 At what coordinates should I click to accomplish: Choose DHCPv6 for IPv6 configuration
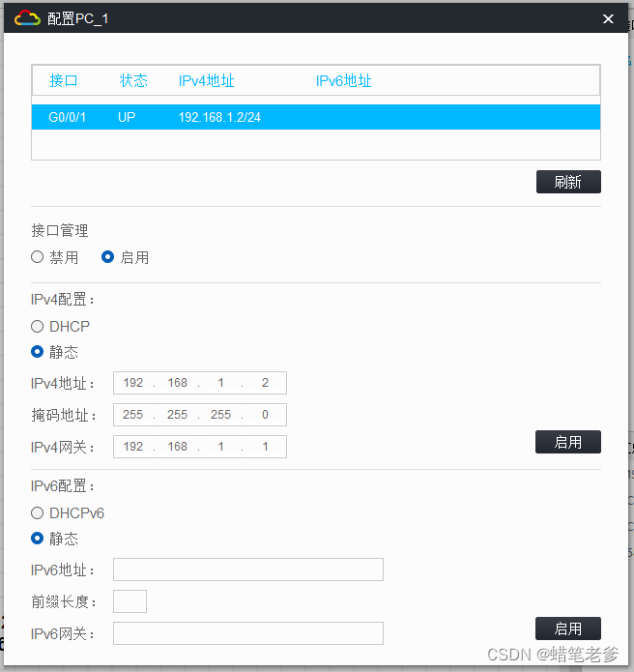[x=38, y=513]
